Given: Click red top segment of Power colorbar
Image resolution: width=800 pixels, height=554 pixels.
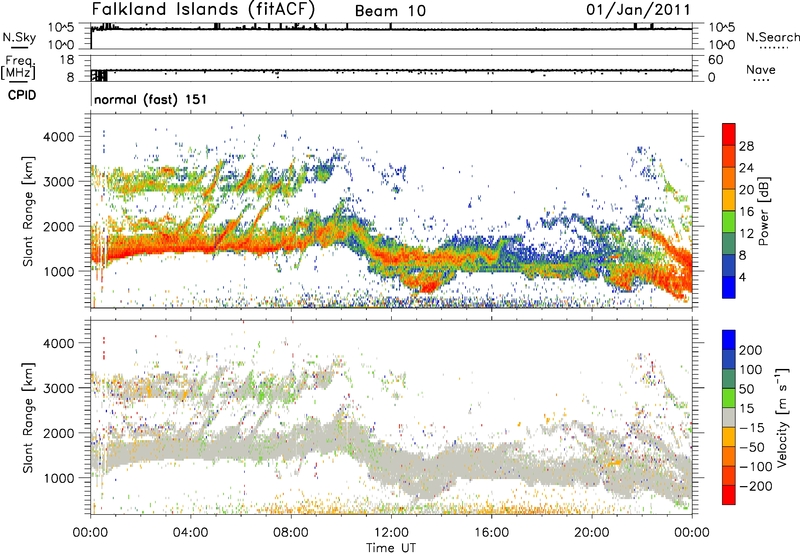Looking at the screenshot, I should 729,134.
